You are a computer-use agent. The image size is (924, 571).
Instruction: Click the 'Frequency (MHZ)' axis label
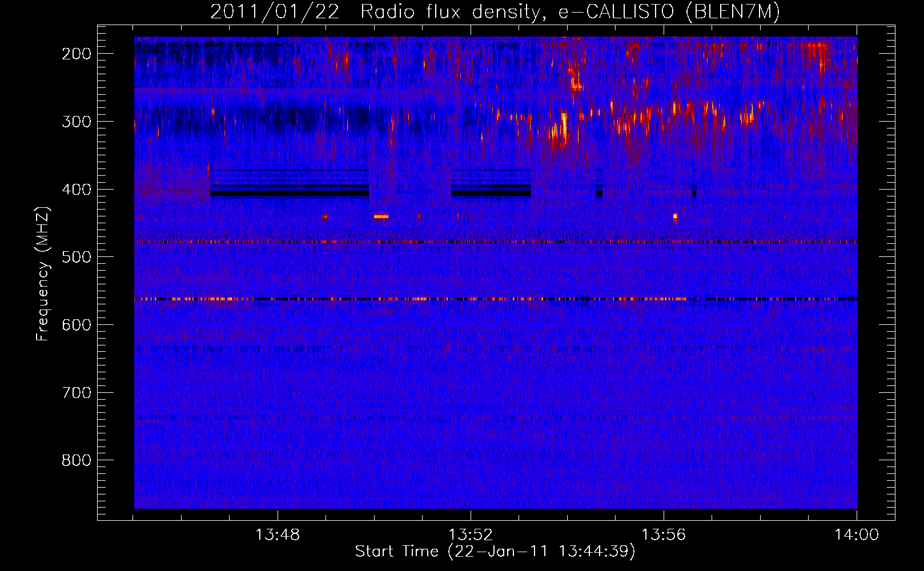[x=43, y=274]
